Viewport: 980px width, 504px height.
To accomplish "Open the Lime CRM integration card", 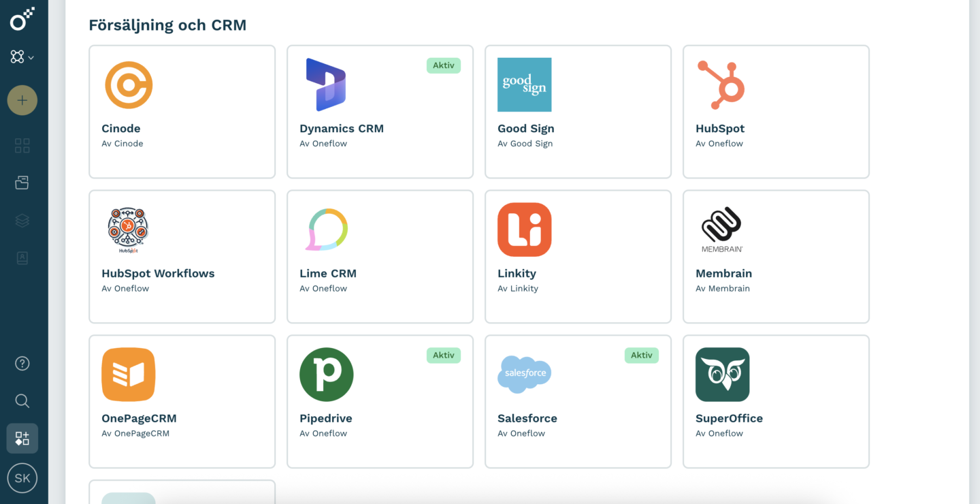I will click(x=380, y=257).
